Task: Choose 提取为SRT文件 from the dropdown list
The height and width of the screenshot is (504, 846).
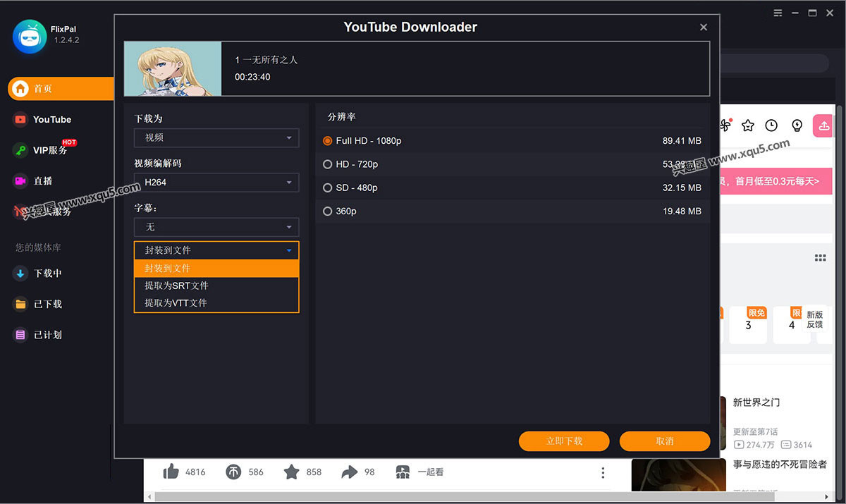Action: [216, 285]
